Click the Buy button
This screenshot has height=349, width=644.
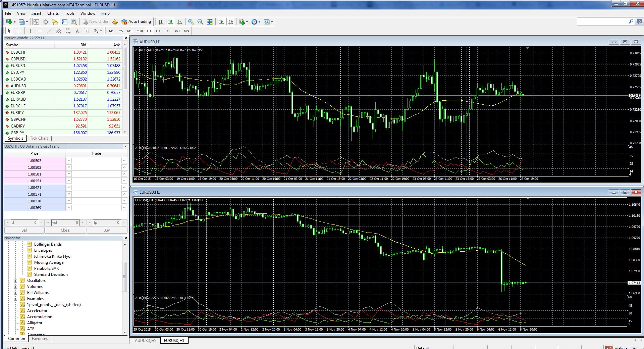click(x=107, y=230)
